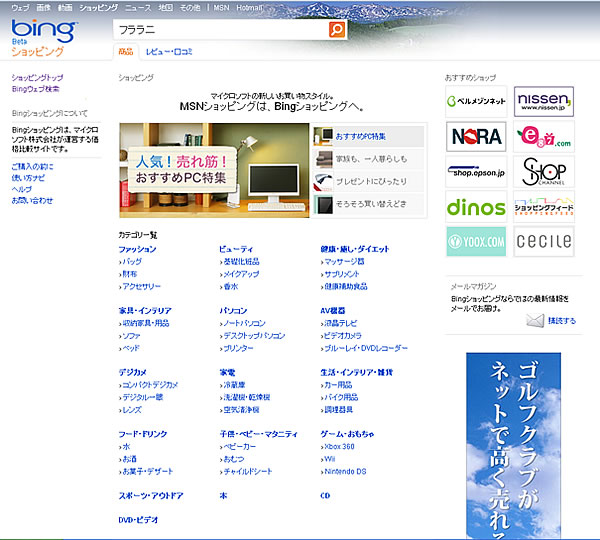Open ニュース in the top navigation

(138, 8)
